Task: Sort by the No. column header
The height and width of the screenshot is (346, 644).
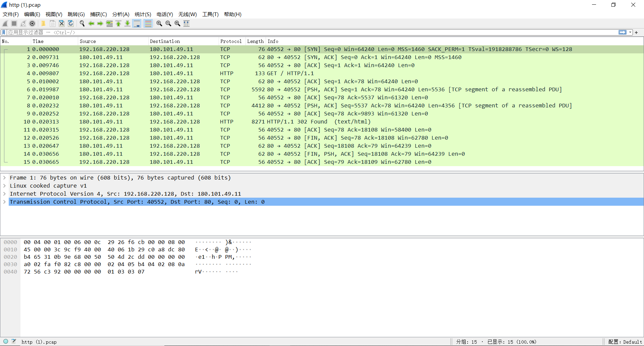Action: tap(15, 41)
